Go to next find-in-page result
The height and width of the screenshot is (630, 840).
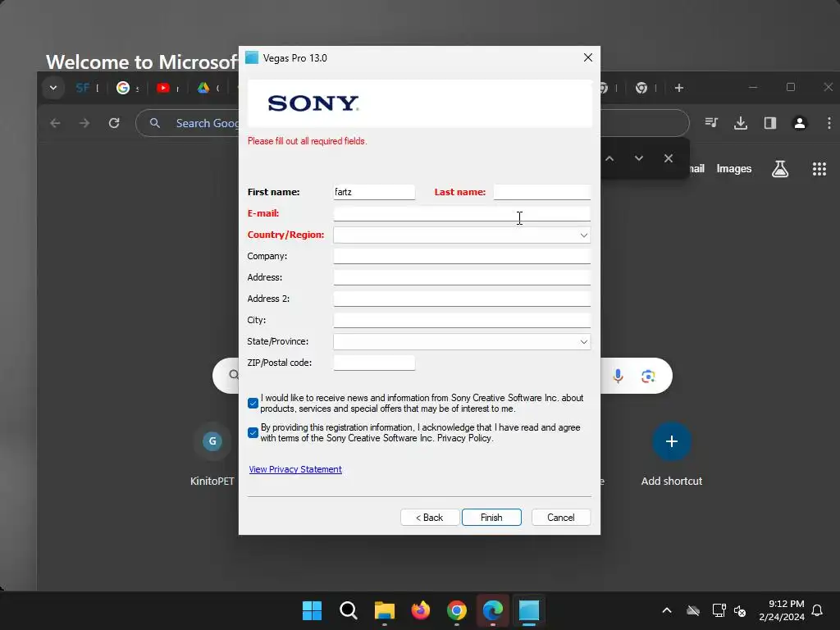638,158
